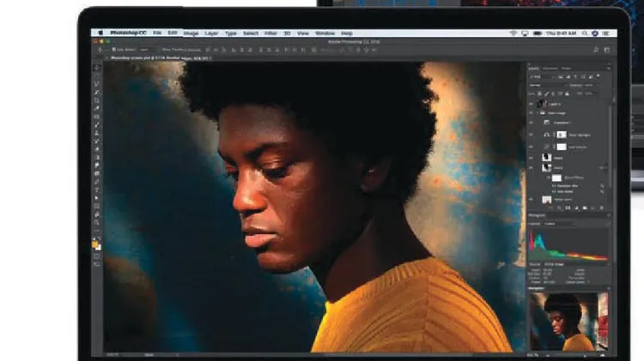Select the History Brush tool
Image resolution: width=644 pixels, height=361 pixels.
[97, 141]
